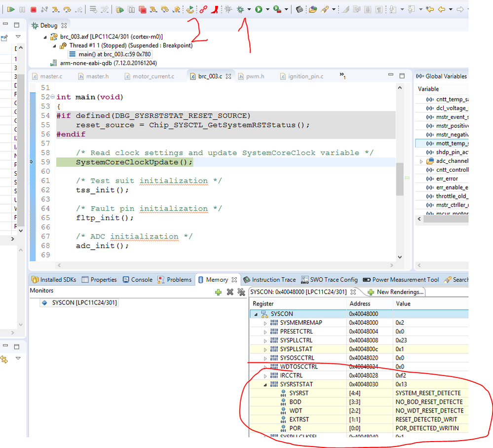Click the Next Annotation icon
This screenshot has height=448, width=493.
click(x=393, y=9)
